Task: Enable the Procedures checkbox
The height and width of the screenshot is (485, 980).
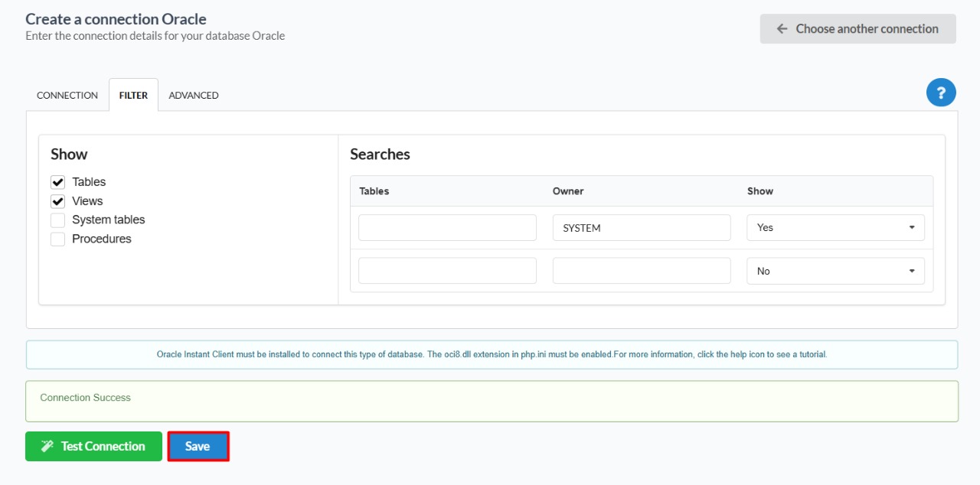Action: 58,239
